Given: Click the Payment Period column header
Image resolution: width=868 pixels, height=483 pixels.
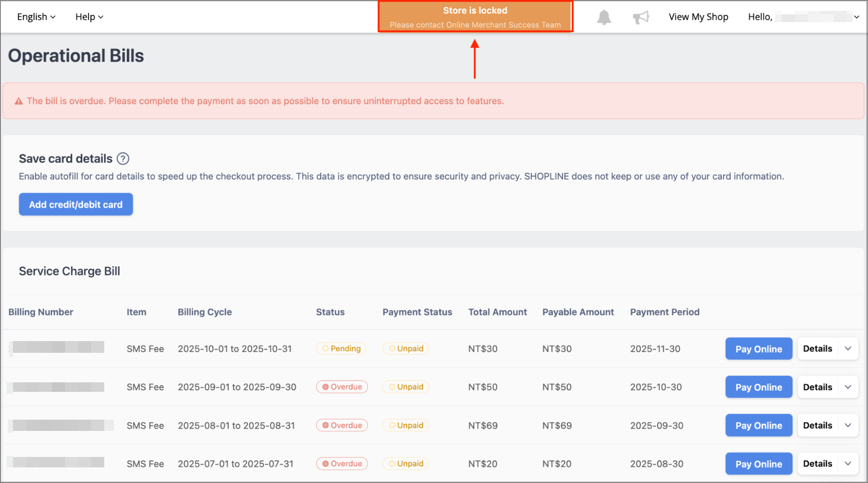Looking at the screenshot, I should (665, 312).
